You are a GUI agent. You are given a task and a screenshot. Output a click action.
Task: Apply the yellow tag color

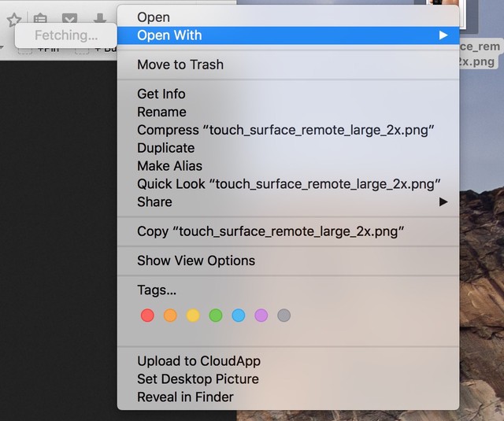tap(193, 316)
